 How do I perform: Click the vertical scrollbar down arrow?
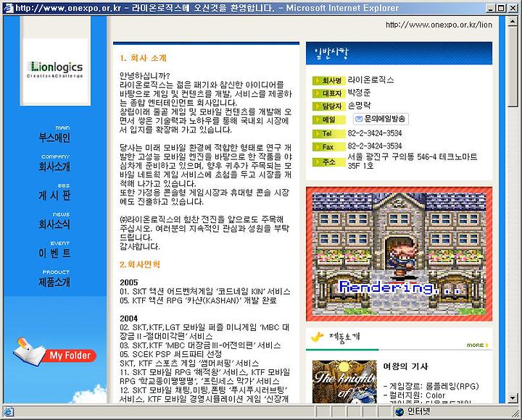pyautogui.click(x=513, y=398)
